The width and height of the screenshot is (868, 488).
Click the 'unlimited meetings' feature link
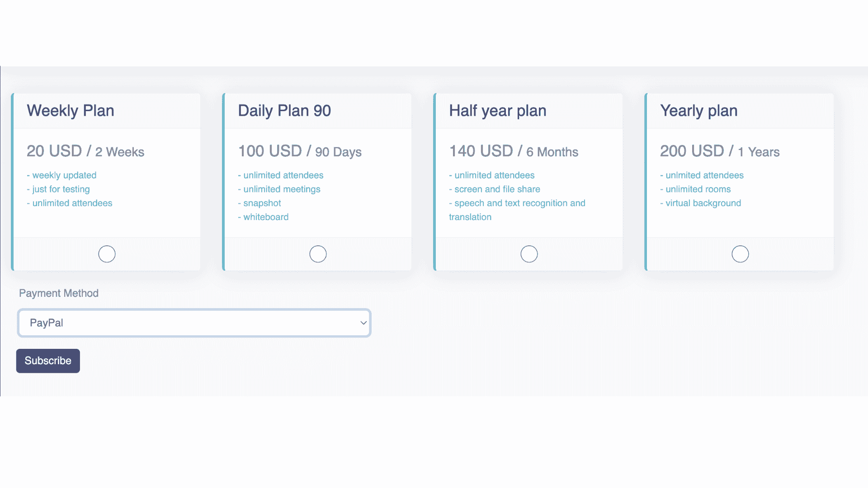pos(279,189)
